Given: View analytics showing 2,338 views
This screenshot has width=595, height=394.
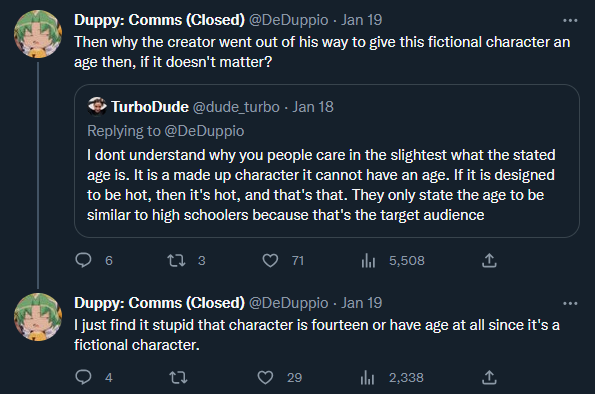Looking at the screenshot, I should click(x=392, y=377).
